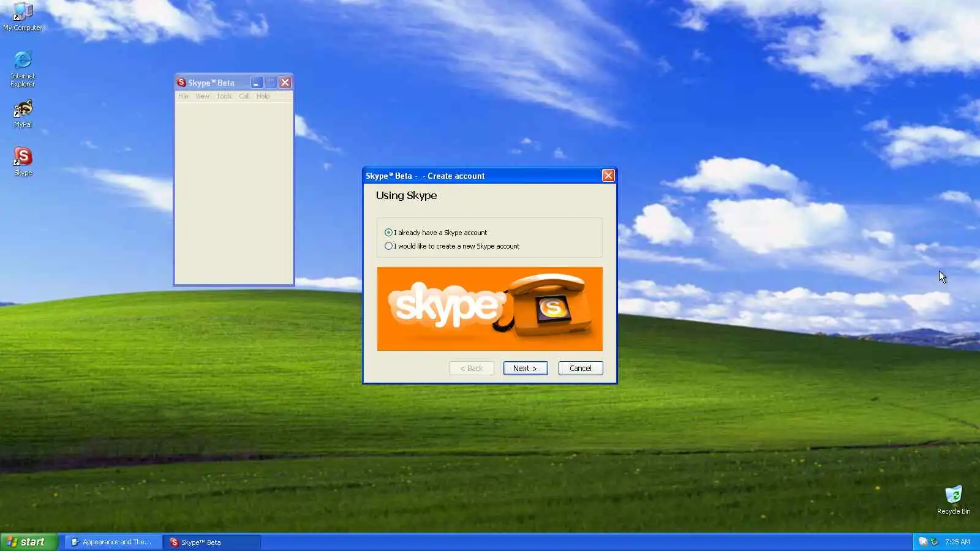Click the Skype orange banner image

(x=489, y=309)
